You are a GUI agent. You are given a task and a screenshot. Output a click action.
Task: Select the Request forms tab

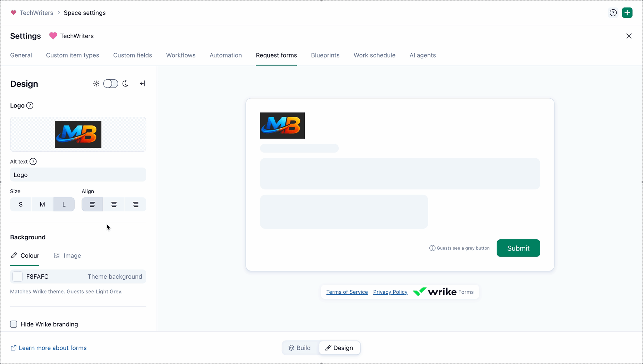tap(276, 55)
